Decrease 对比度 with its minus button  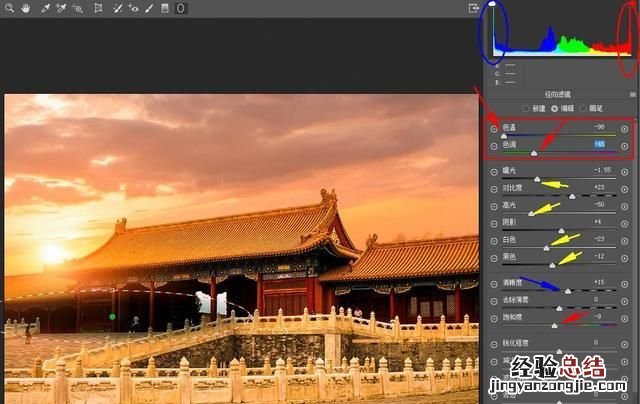[x=494, y=189]
